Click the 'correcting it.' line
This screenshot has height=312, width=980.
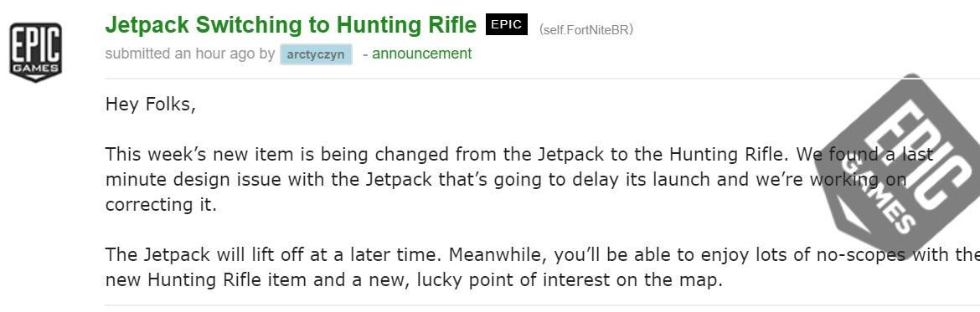click(x=161, y=205)
